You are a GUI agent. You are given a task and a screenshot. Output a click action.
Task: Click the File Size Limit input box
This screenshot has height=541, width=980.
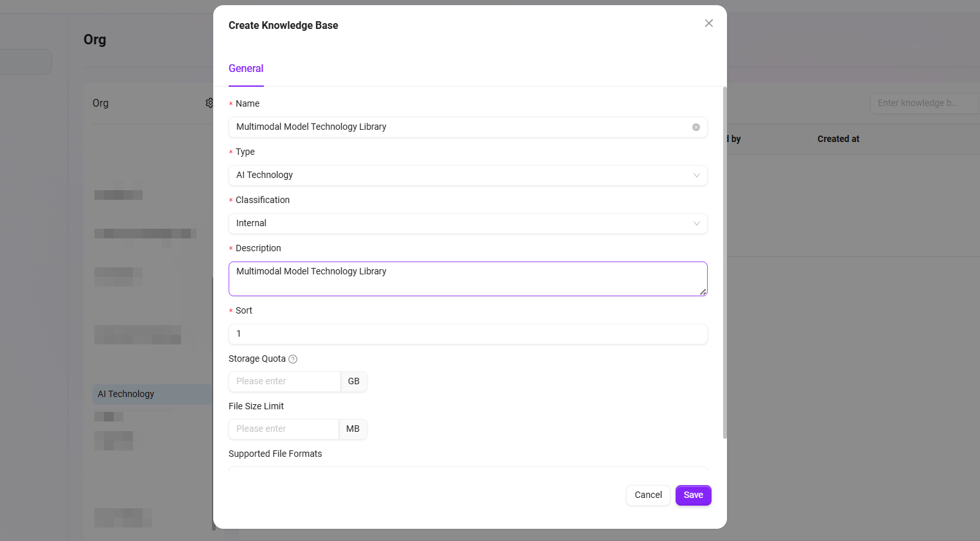tap(283, 429)
